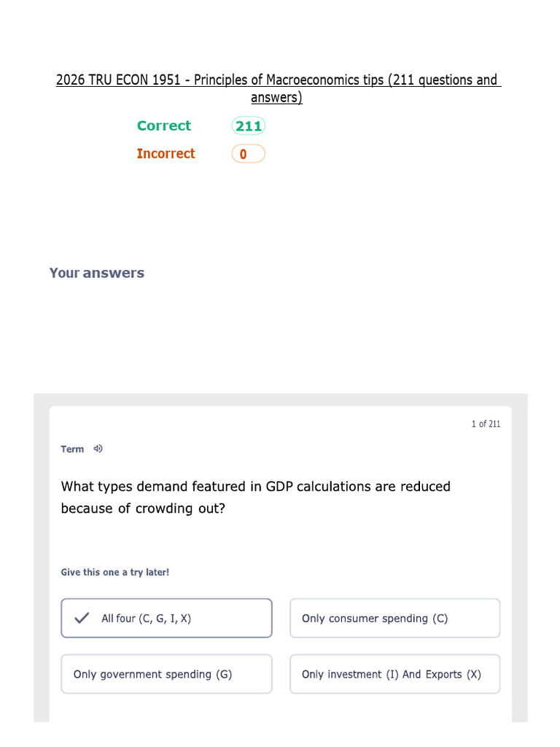The width and height of the screenshot is (560, 747).
Task: Click the word 'answers)' below the title
Action: [x=276, y=98]
